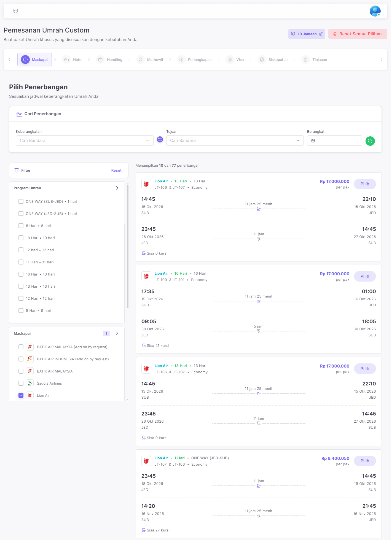
Task: Click the green search flights button
Action: point(370,141)
